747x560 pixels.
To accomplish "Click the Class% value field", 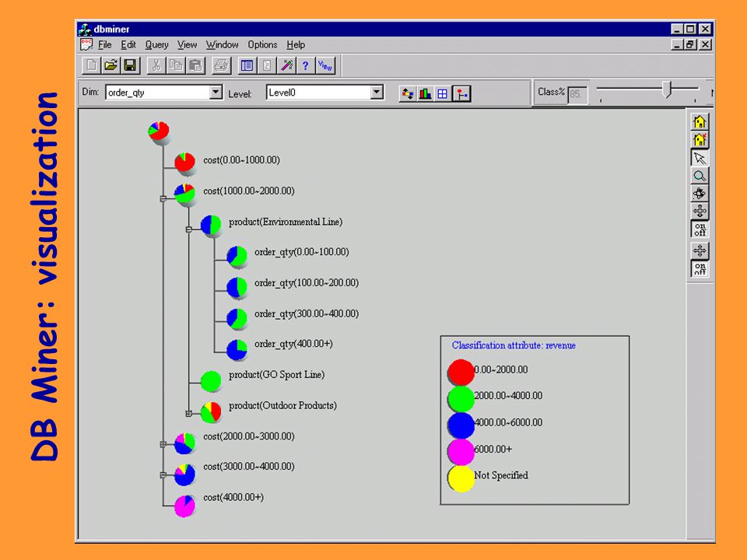I will (x=577, y=94).
